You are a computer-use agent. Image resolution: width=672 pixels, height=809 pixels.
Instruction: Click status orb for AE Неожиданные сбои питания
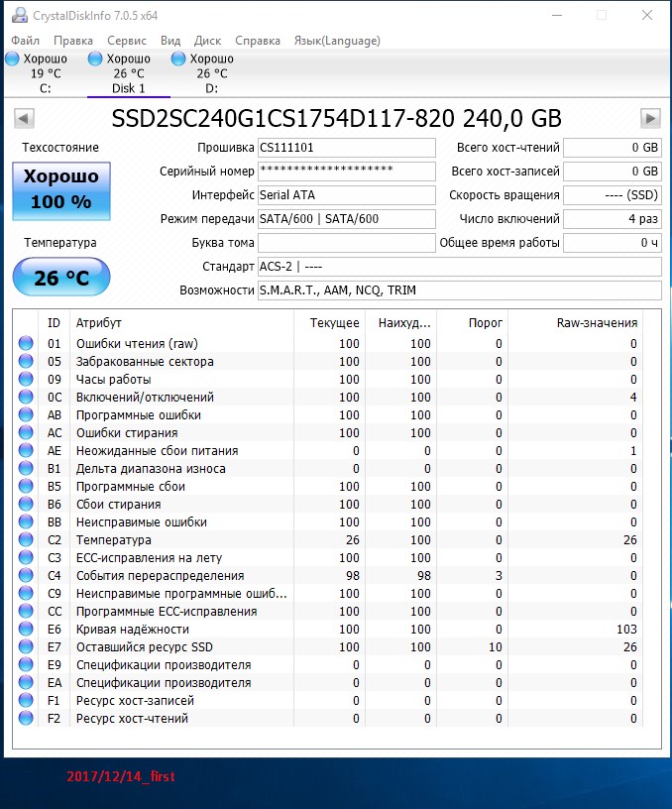click(x=26, y=450)
